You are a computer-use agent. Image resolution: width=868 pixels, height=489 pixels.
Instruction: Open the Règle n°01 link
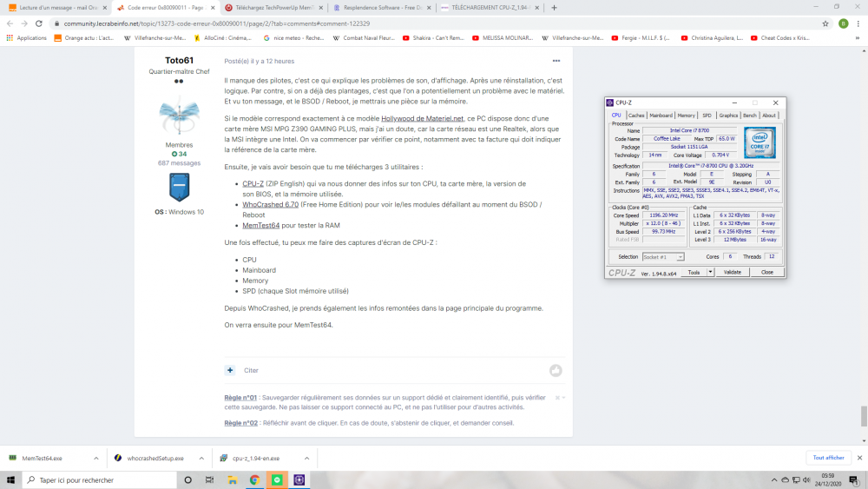240,398
